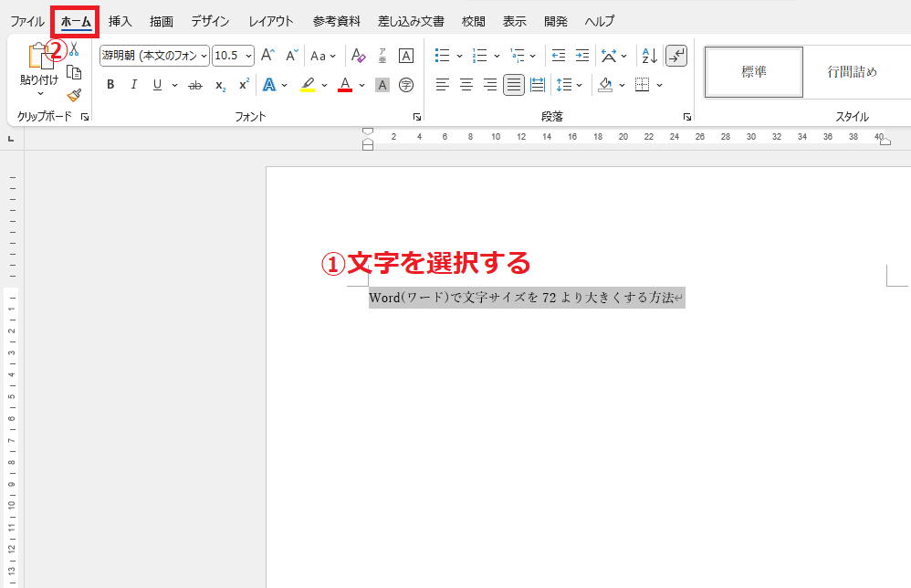This screenshot has width=911, height=588.
Task: Toggle Italic formatting
Action: [x=134, y=85]
